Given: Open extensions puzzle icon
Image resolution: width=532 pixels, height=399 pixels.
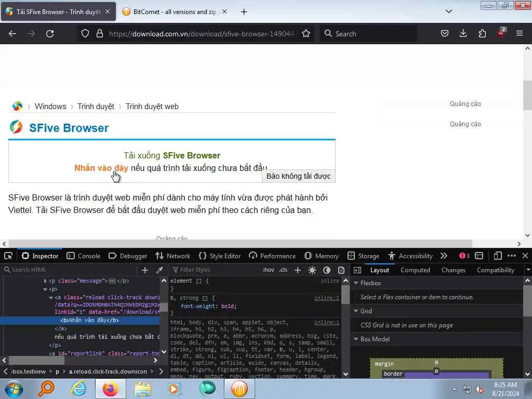Looking at the screenshot, I should tap(482, 34).
